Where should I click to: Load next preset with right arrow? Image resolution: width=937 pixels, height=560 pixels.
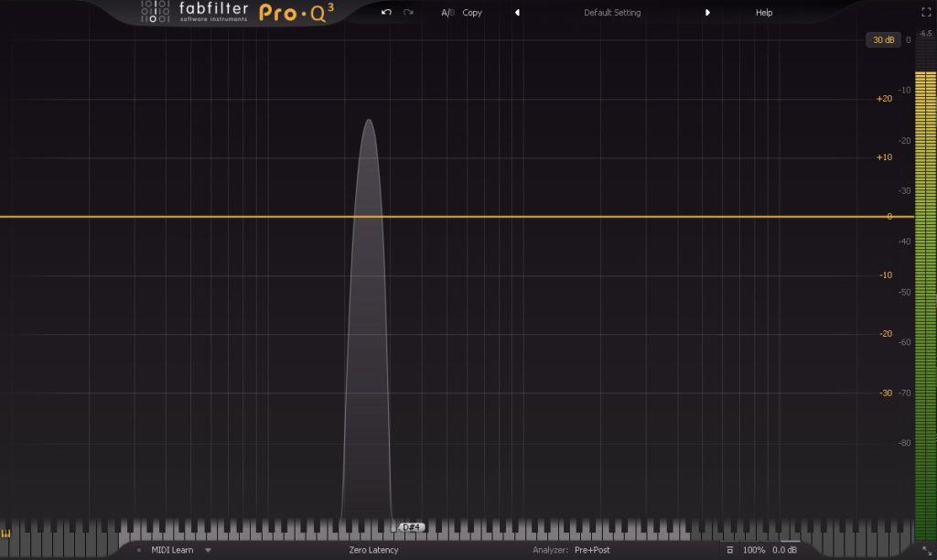[x=707, y=13]
